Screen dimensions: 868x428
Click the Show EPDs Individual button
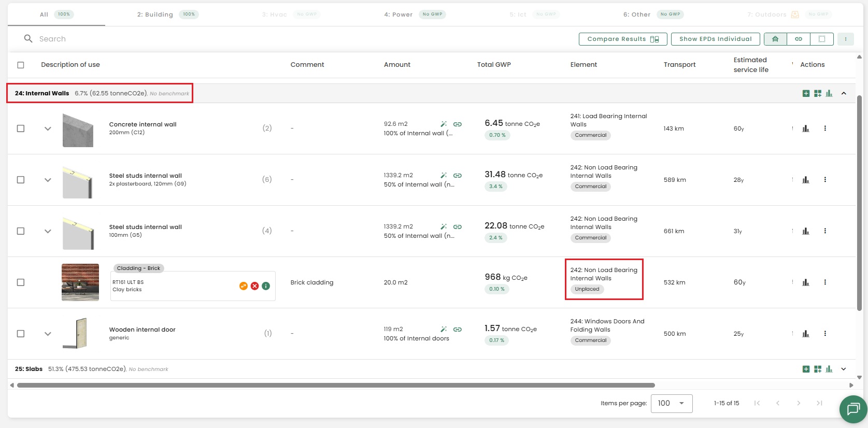[715, 39]
